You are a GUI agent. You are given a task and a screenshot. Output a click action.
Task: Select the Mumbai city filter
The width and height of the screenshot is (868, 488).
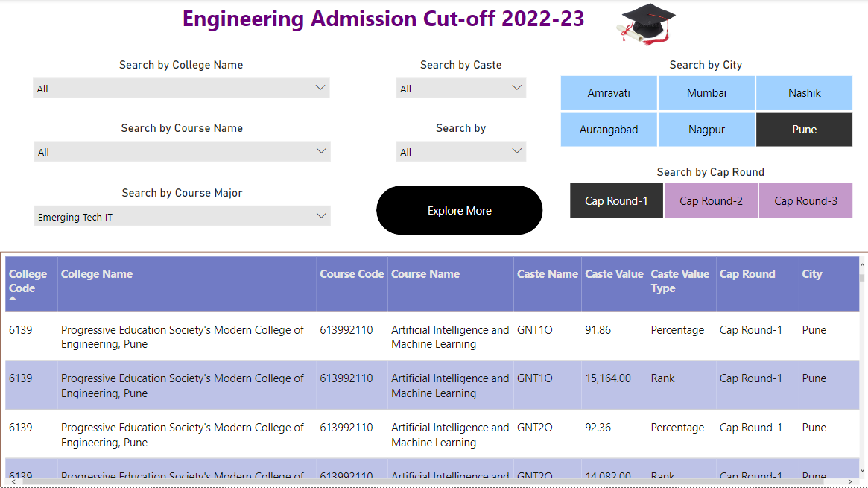(x=706, y=92)
